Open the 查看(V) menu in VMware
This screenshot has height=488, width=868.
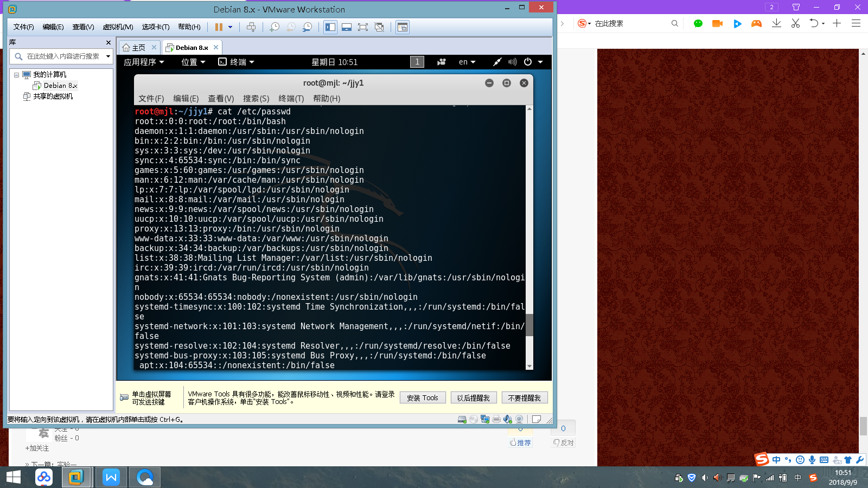point(83,27)
